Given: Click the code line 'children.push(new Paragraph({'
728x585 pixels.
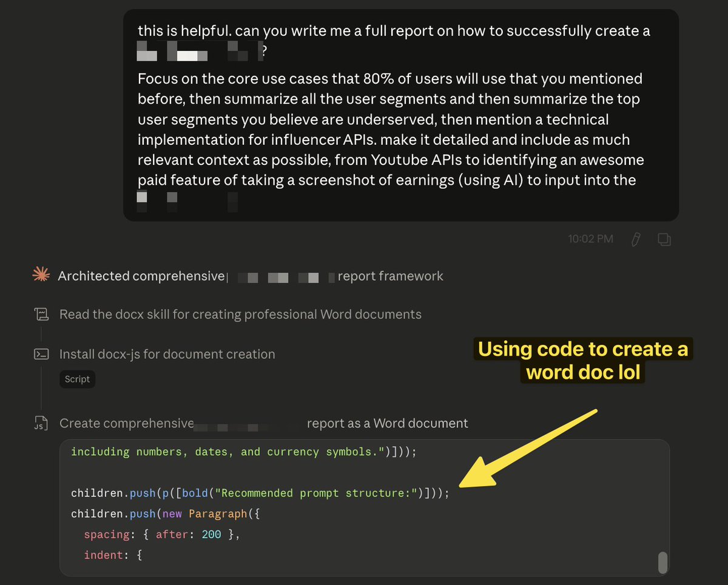Looking at the screenshot, I should (166, 514).
